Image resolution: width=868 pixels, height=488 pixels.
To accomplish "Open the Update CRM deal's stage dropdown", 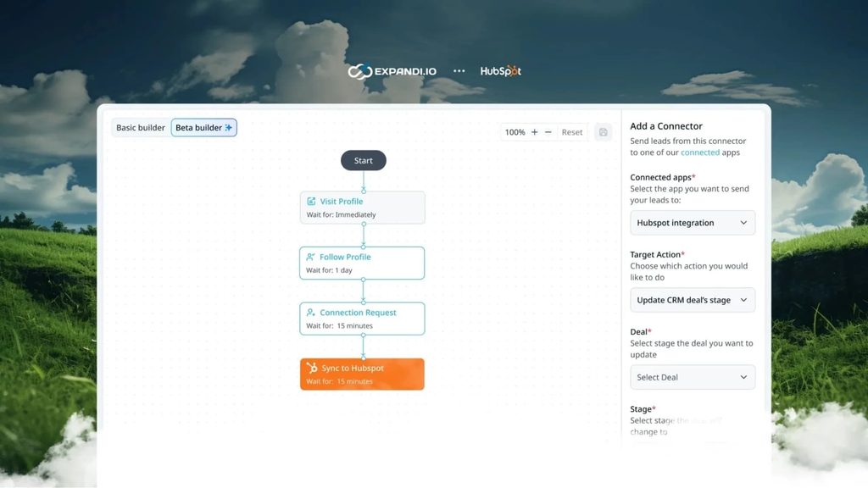I will (x=693, y=300).
